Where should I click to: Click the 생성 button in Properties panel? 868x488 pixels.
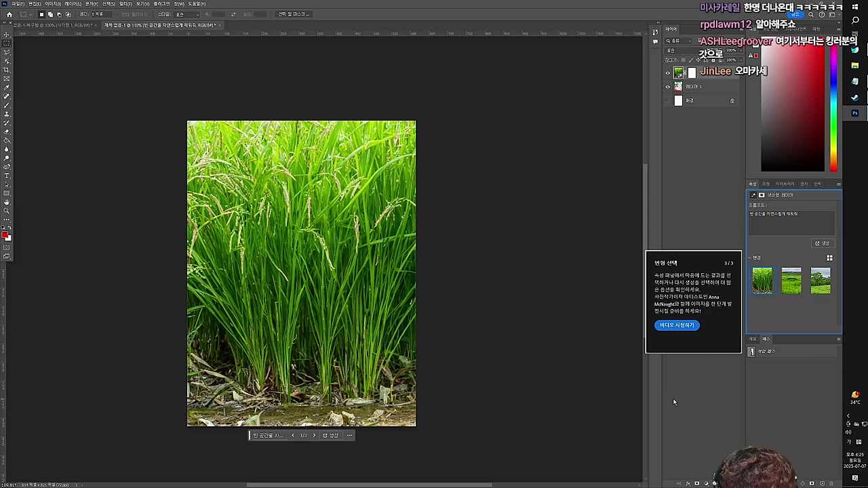(x=823, y=243)
